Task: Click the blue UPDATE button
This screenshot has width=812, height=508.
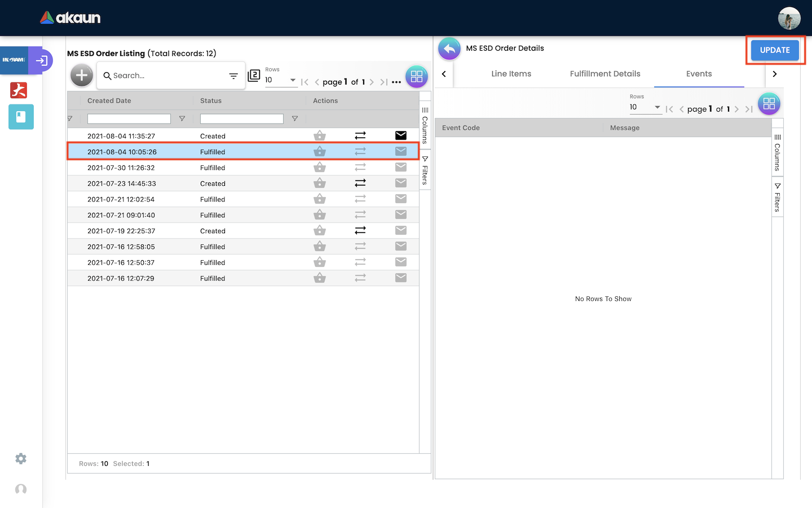Action: (x=774, y=50)
